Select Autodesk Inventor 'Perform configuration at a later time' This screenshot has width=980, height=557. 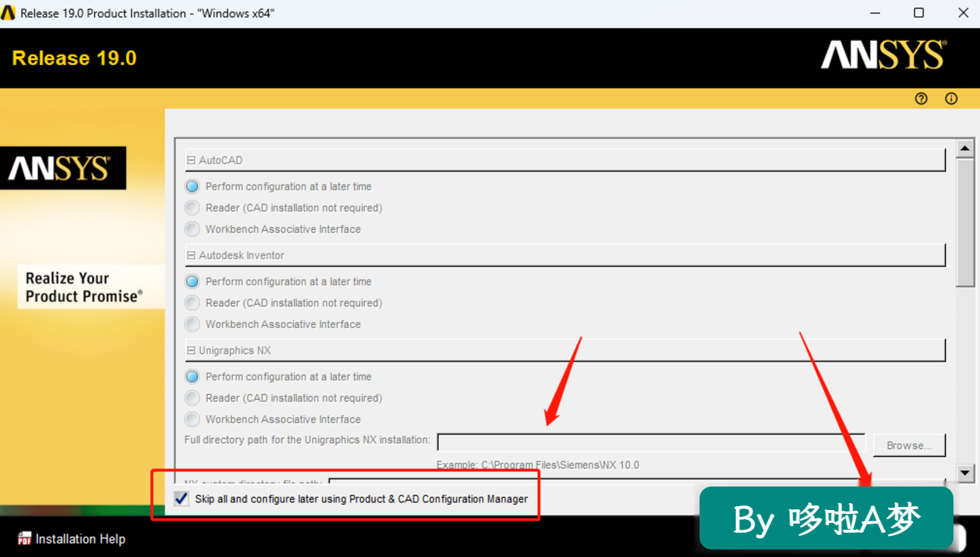click(x=193, y=281)
